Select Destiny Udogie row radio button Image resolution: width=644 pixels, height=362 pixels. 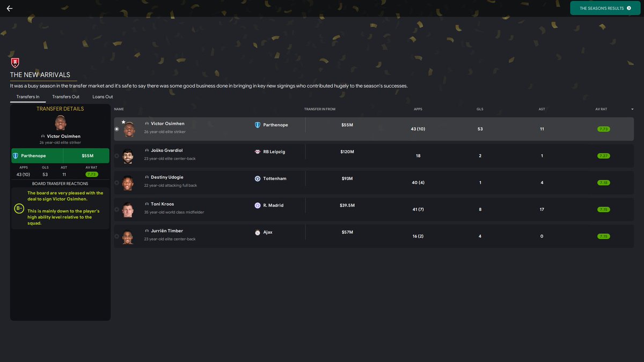tap(117, 182)
